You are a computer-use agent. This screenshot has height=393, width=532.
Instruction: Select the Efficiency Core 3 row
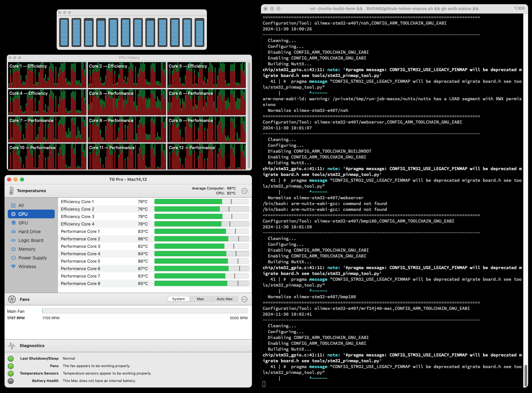[x=155, y=216]
